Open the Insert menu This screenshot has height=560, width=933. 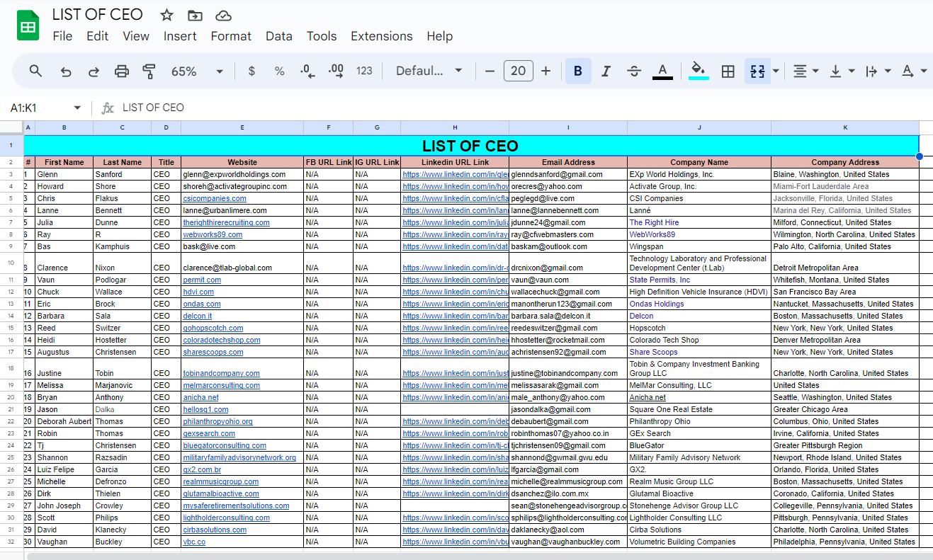point(180,36)
